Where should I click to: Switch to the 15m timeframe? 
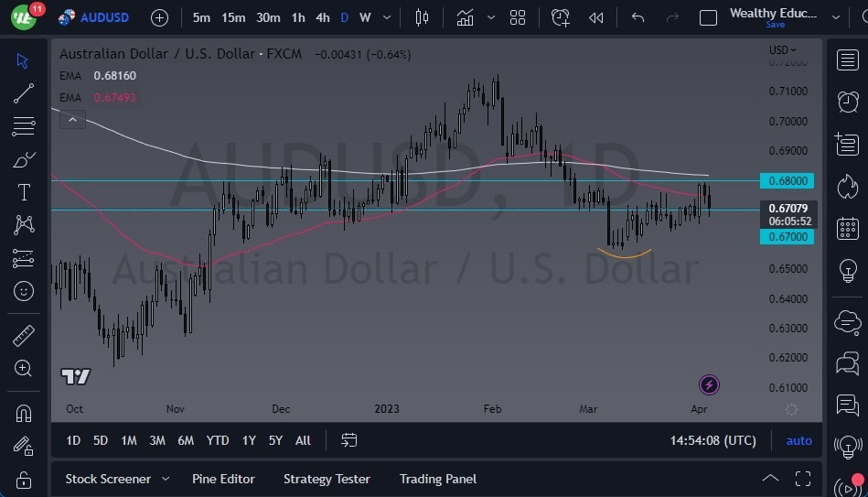[x=233, y=17]
